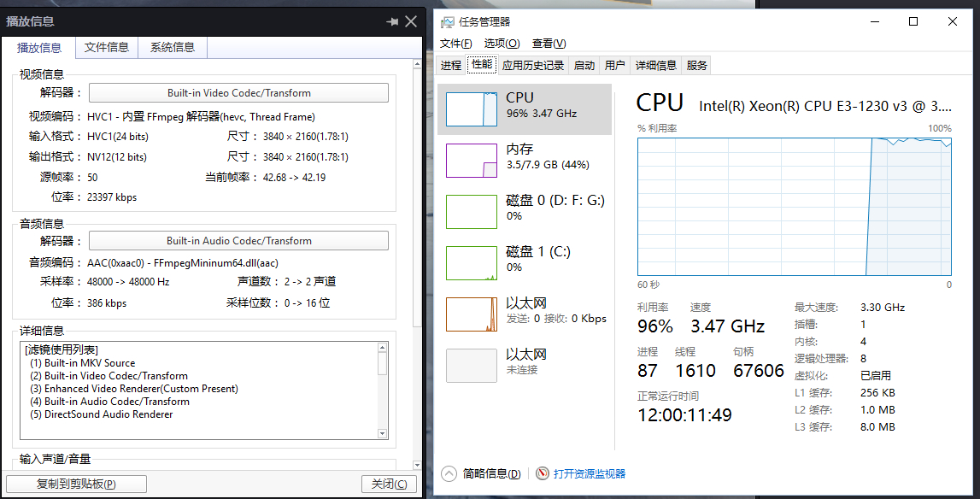Switch to the 进程 tab

click(451, 65)
